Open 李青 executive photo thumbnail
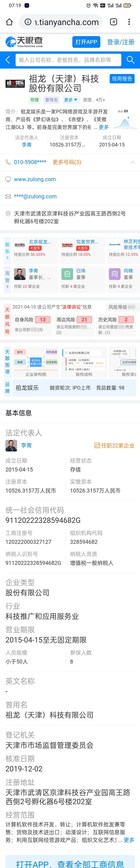 coord(20,274)
